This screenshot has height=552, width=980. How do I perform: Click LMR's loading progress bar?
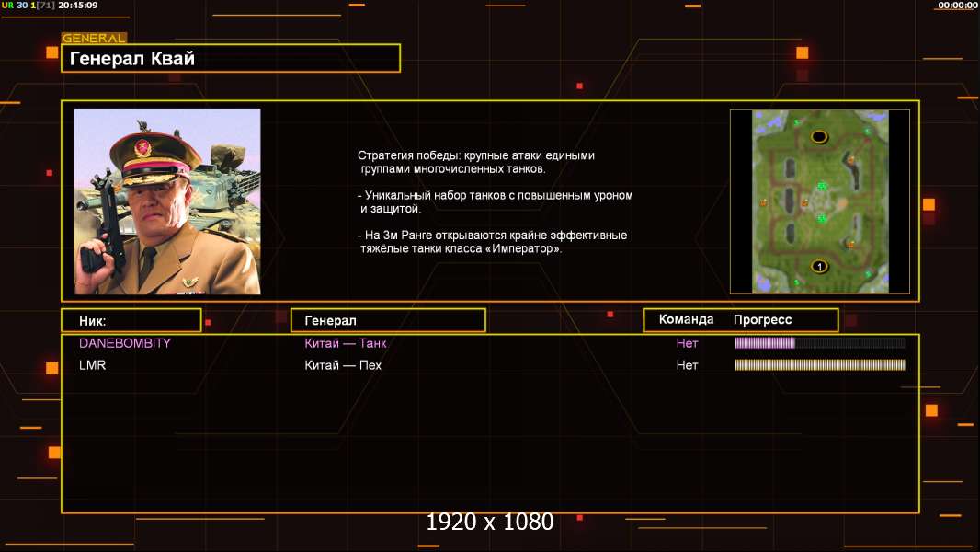(x=820, y=364)
